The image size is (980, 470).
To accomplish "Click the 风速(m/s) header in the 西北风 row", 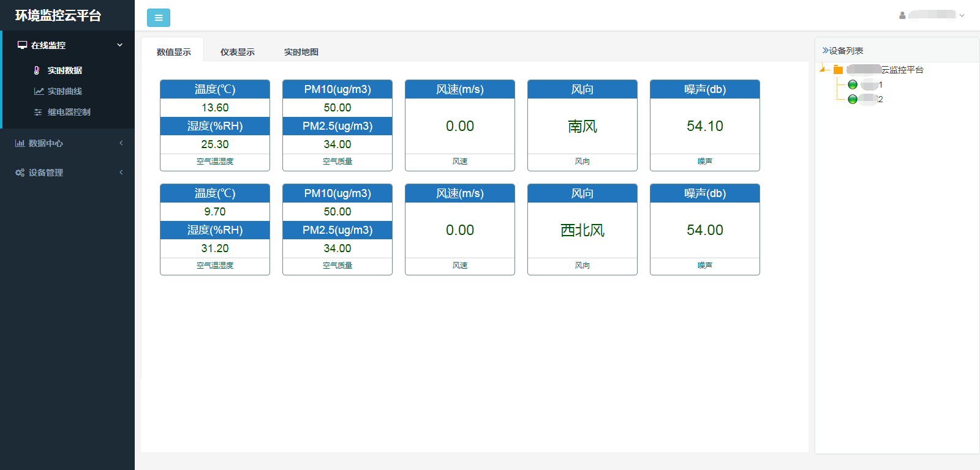I will pos(460,193).
